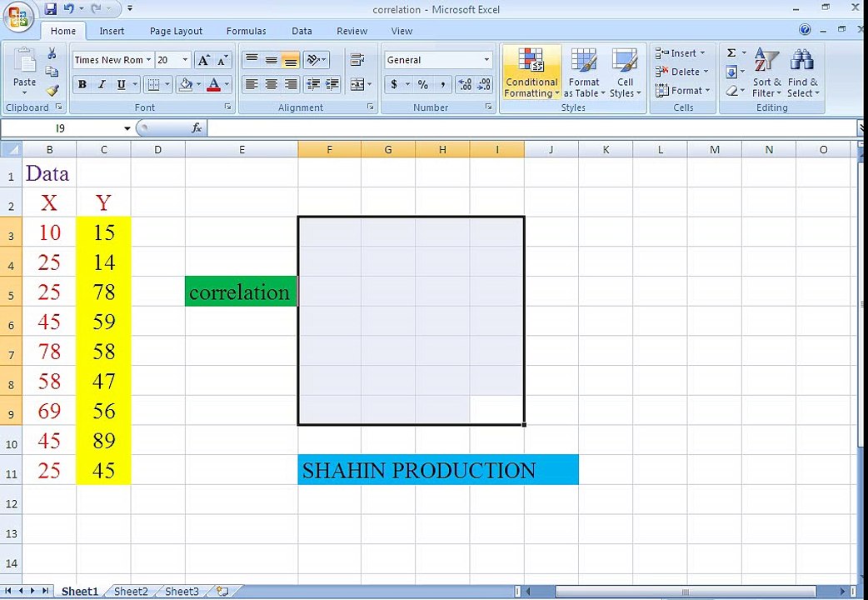Image resolution: width=868 pixels, height=600 pixels.
Task: Undo last action in quick access toolbar
Action: (x=68, y=9)
